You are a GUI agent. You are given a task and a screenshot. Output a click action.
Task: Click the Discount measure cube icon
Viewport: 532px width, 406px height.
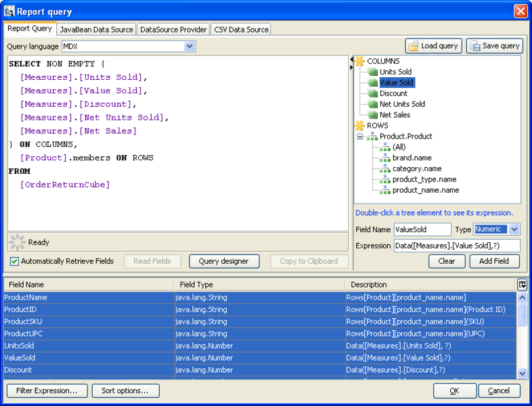pos(373,93)
